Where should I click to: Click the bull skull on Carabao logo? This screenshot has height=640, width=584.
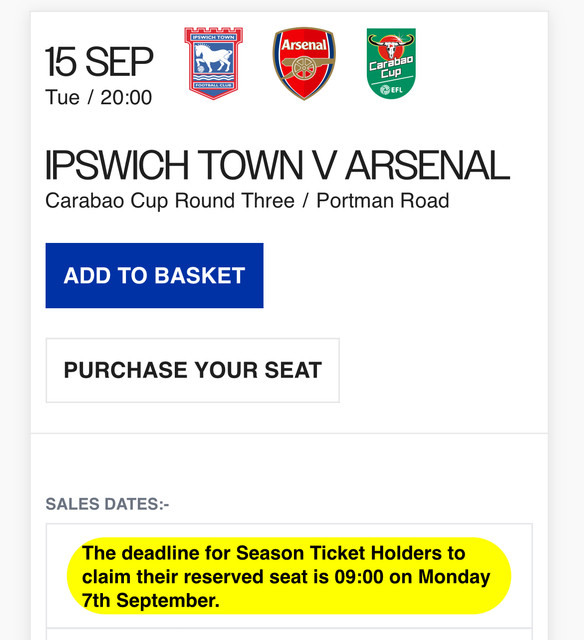(x=391, y=47)
